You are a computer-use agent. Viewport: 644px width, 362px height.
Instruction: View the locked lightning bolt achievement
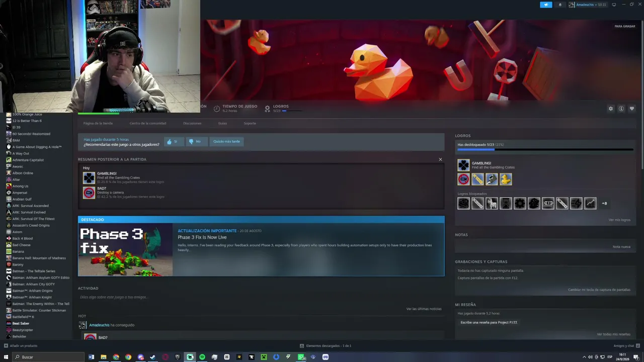(576, 203)
